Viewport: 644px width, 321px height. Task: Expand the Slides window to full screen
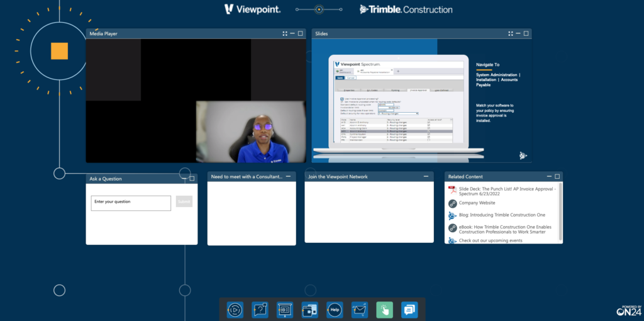pyautogui.click(x=511, y=34)
